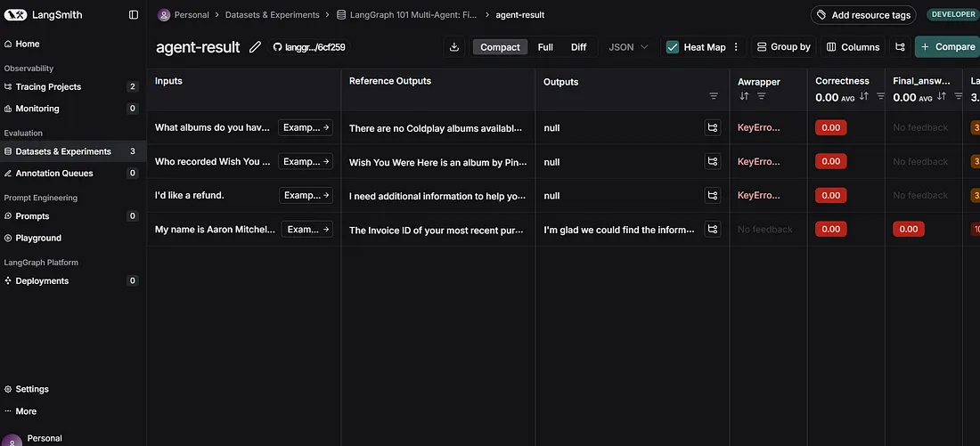Click the red 0.00 Correctness score in first row
Screen dimensions: 980x446
click(830, 128)
